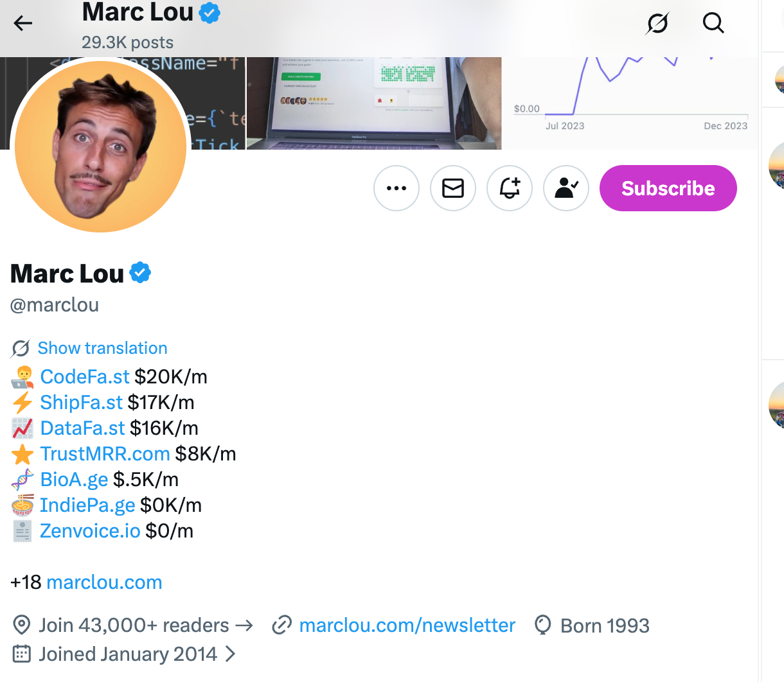Click Show translation link

pos(102,348)
